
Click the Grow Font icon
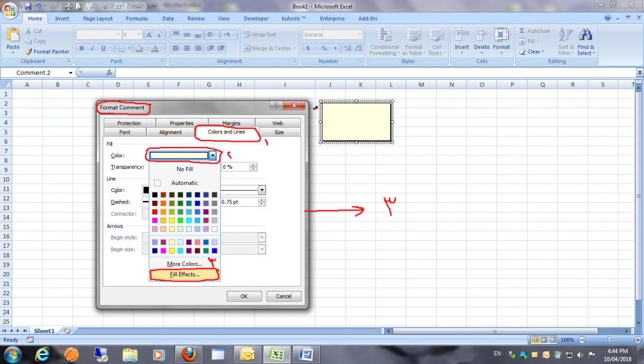point(149,35)
